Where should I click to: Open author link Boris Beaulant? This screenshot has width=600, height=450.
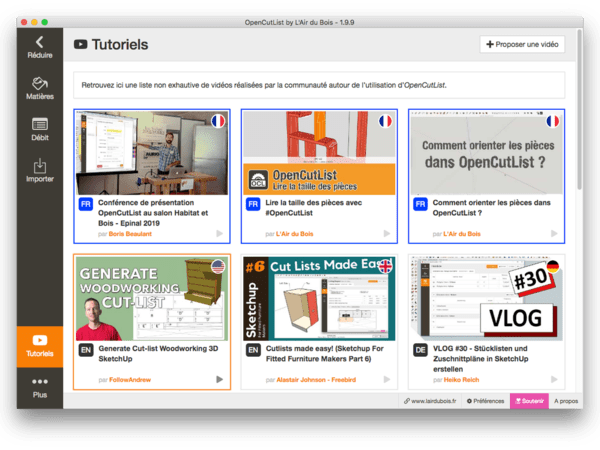[x=130, y=234]
